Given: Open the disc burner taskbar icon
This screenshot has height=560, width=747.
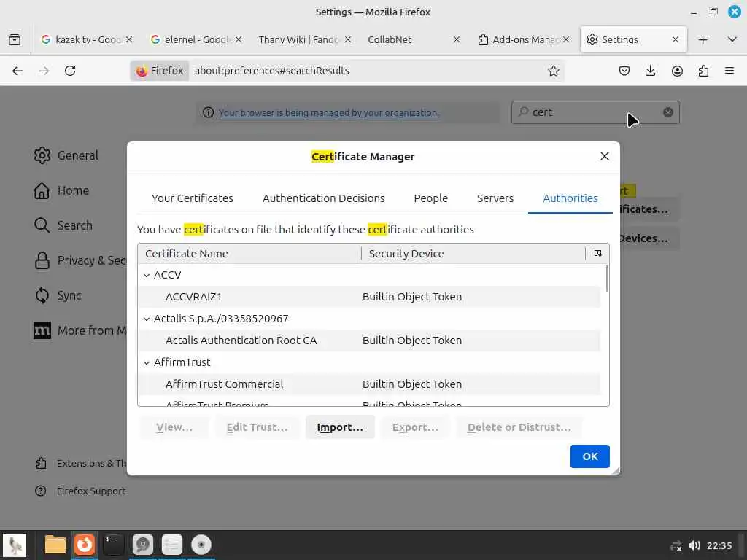Looking at the screenshot, I should click(x=201, y=545).
